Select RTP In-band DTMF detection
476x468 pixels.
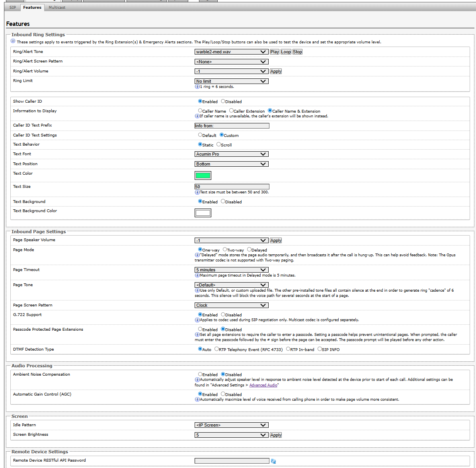pyautogui.click(x=288, y=349)
